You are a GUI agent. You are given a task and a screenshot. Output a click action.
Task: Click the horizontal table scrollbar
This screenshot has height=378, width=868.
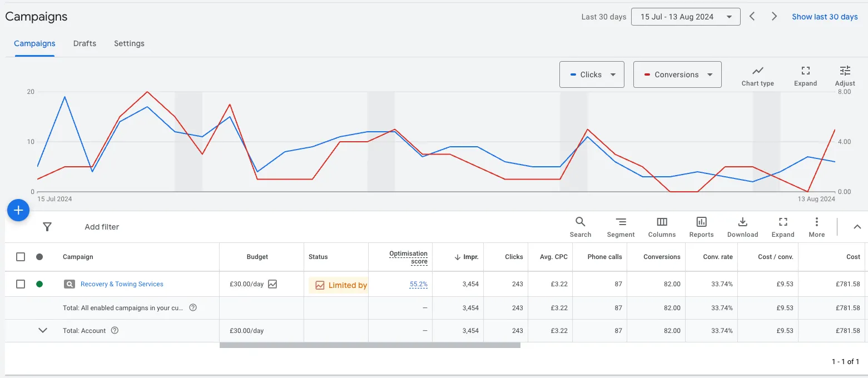(x=370, y=345)
